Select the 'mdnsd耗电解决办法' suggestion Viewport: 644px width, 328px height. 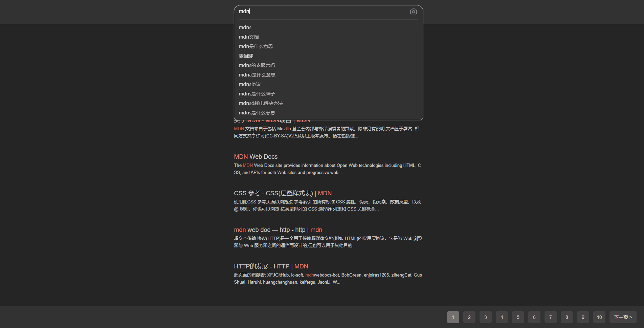pyautogui.click(x=261, y=103)
